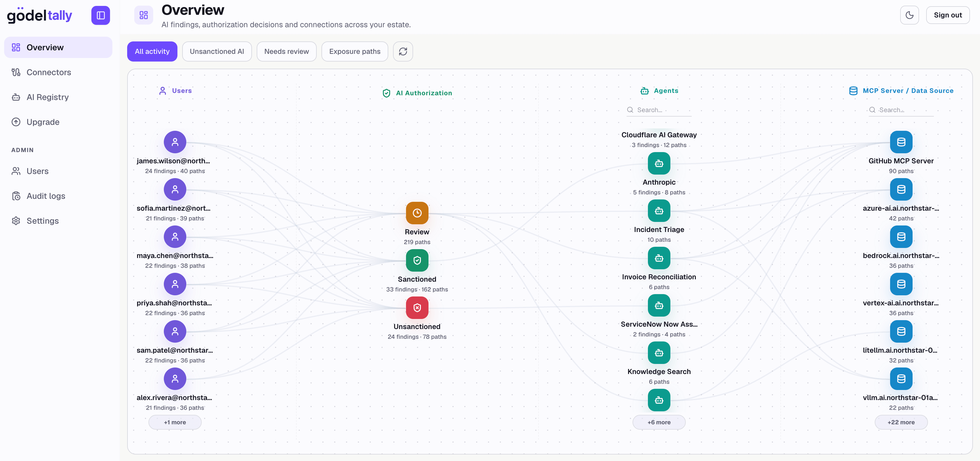Click the Invoice Reconciliation agent node icon

coord(659,258)
